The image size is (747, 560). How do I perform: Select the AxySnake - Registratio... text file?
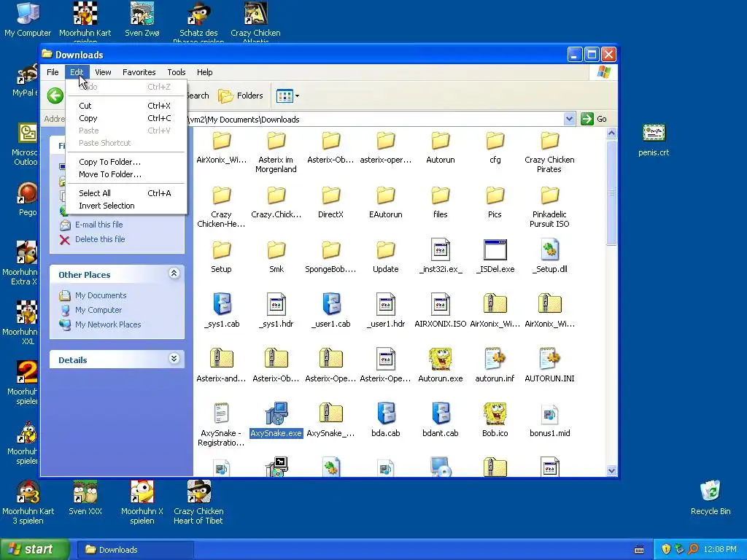[x=222, y=425]
